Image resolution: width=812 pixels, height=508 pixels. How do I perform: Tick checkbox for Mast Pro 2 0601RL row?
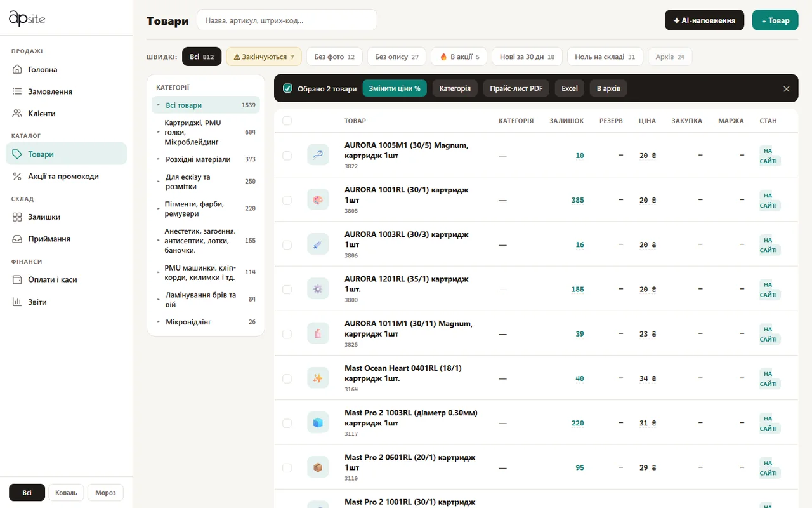(x=287, y=468)
